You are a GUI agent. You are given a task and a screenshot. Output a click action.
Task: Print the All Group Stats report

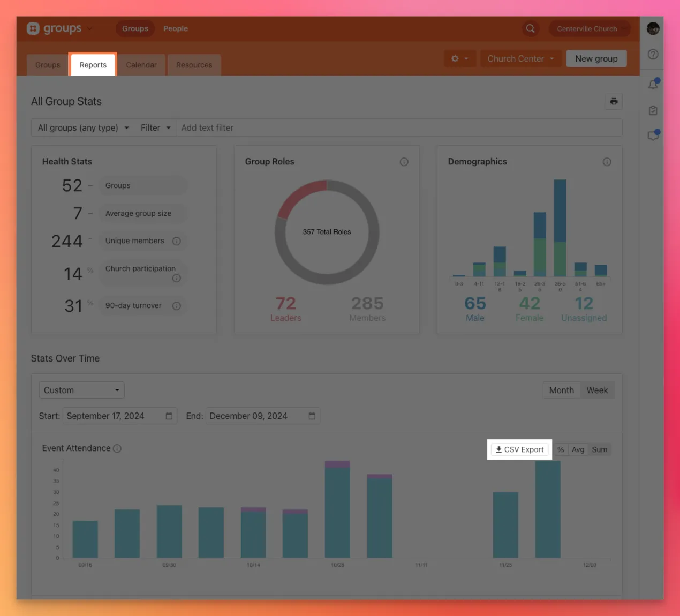pos(614,101)
